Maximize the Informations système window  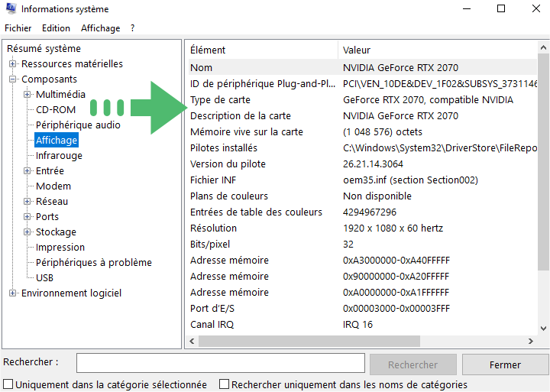point(501,8)
